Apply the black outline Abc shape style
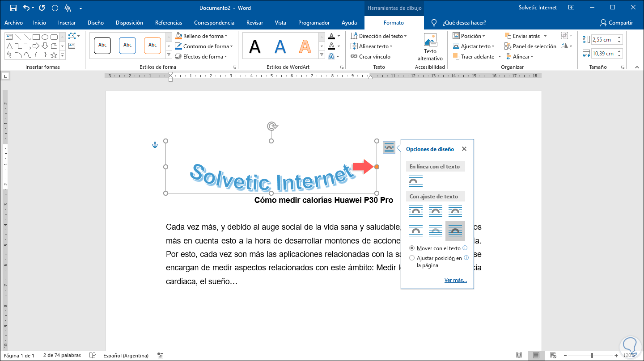 tap(102, 45)
